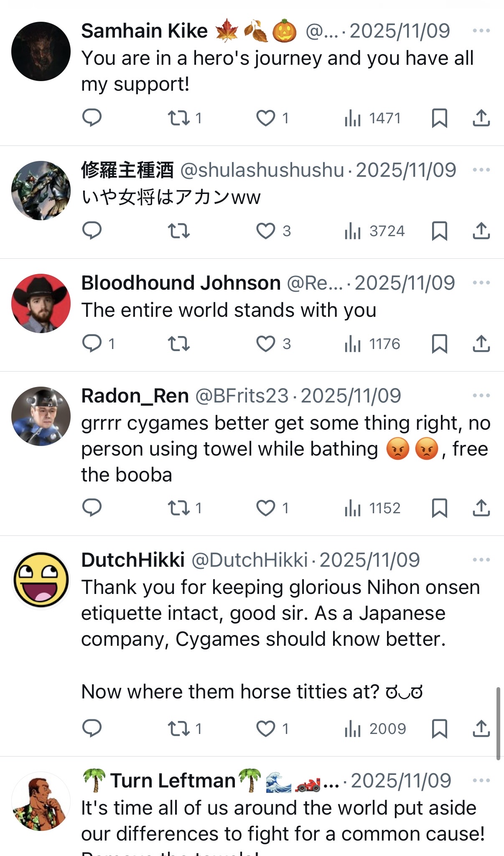Like DutchHikki's tweet
Viewport: 504px width, 856px height.
click(x=266, y=729)
